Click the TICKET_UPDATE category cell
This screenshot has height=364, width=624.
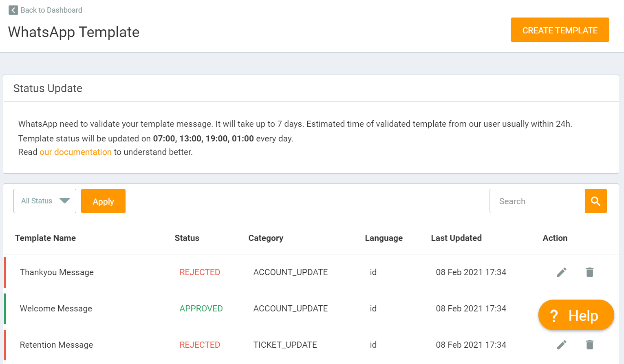click(x=285, y=345)
